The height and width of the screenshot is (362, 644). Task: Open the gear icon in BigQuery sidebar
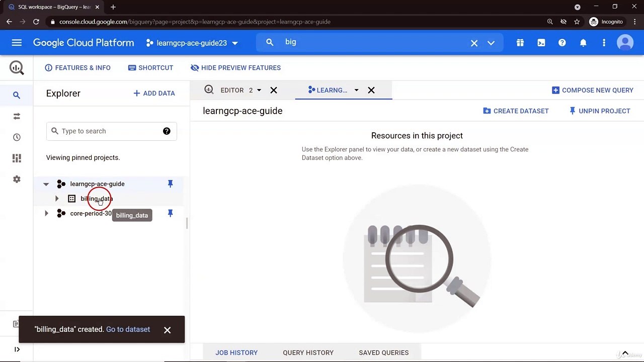coord(17,179)
